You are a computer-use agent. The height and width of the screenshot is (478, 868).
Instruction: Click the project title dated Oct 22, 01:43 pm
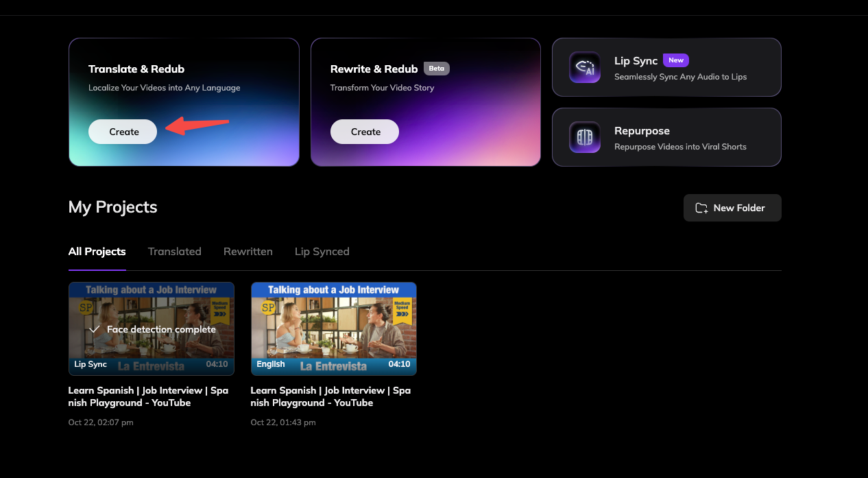(x=330, y=396)
